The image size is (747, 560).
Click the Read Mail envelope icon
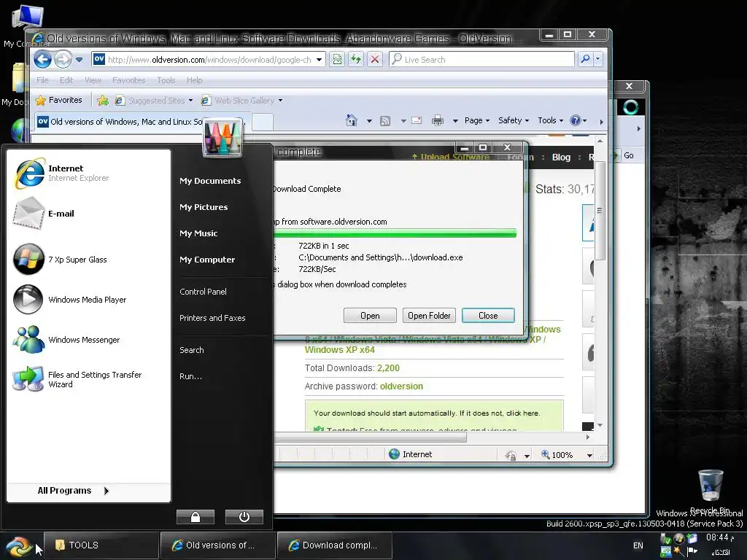417,120
